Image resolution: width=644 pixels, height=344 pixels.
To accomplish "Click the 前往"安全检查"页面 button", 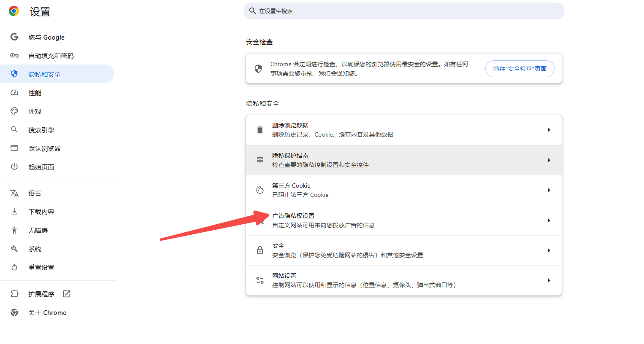I will tap(520, 68).
